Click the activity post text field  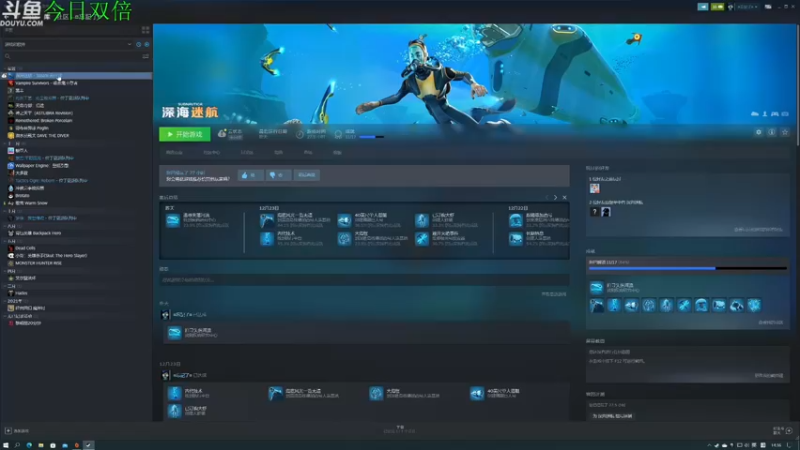point(364,280)
